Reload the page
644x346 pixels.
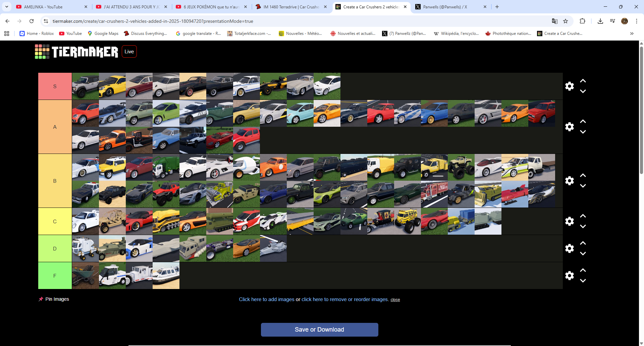(x=32, y=21)
